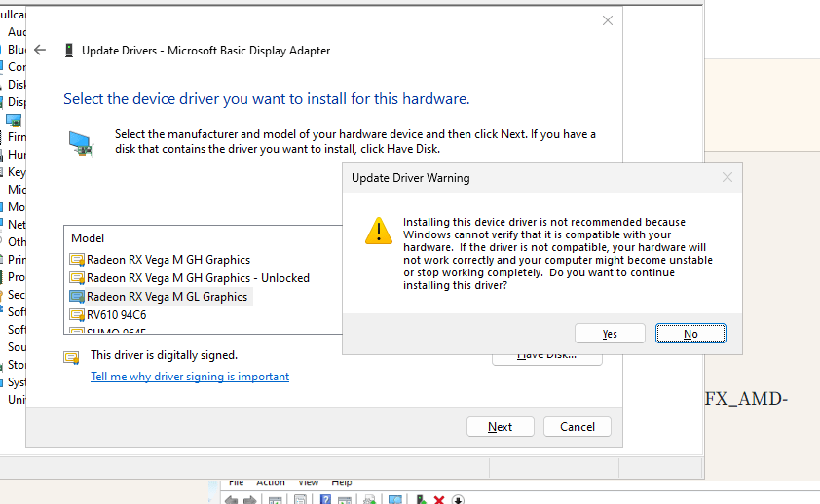Viewport: 820px width, 504px height.
Task: Click the Model column header
Action: (x=88, y=238)
